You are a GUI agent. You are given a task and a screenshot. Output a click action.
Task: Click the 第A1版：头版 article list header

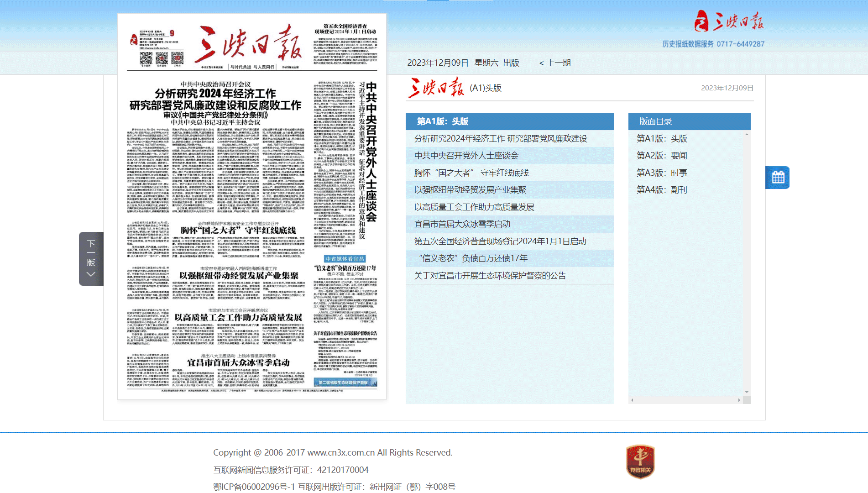tap(510, 121)
